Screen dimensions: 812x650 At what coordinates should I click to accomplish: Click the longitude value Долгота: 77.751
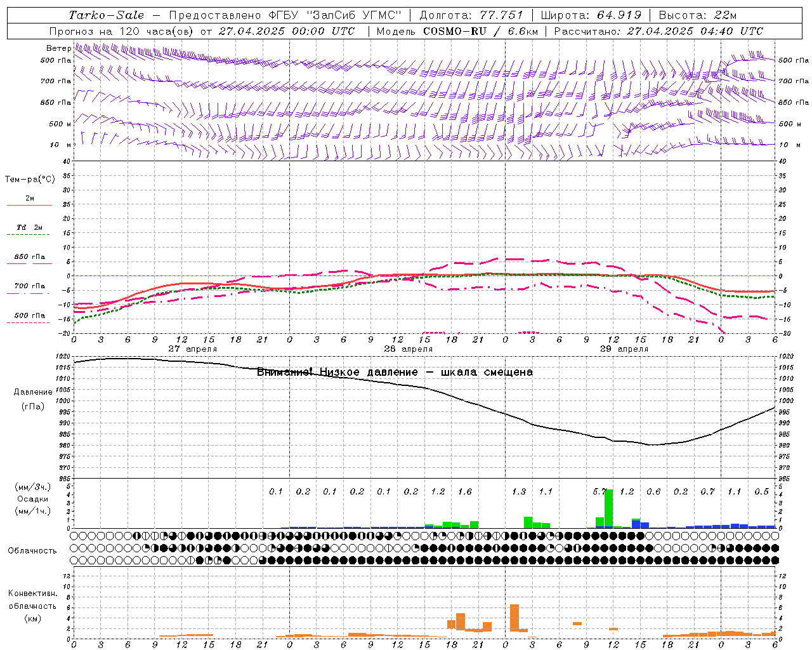(471, 15)
